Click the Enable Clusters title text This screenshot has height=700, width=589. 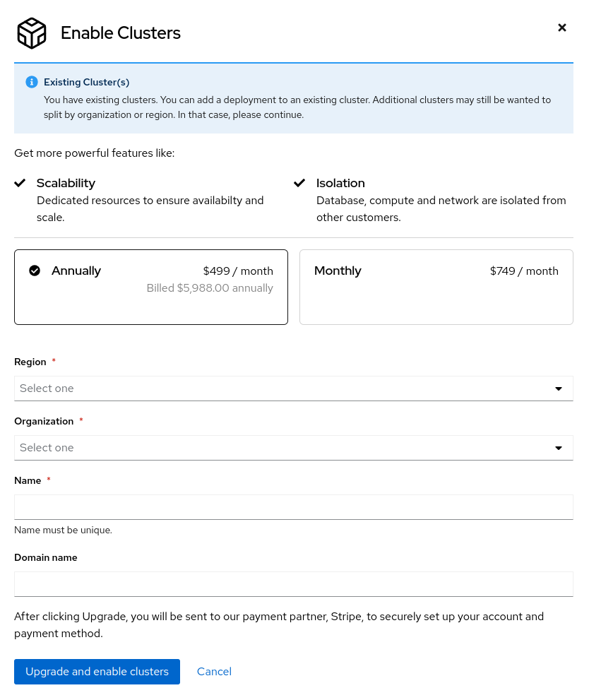coord(120,32)
